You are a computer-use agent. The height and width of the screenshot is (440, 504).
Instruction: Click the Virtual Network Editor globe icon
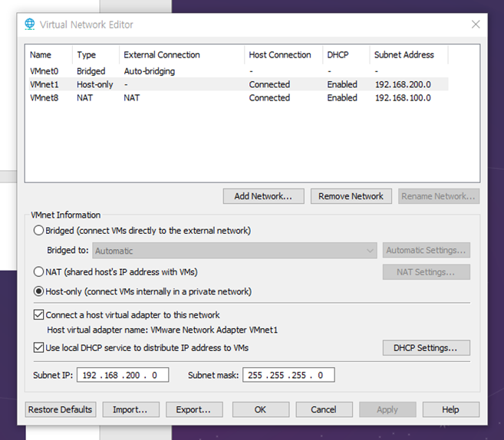pos(30,25)
